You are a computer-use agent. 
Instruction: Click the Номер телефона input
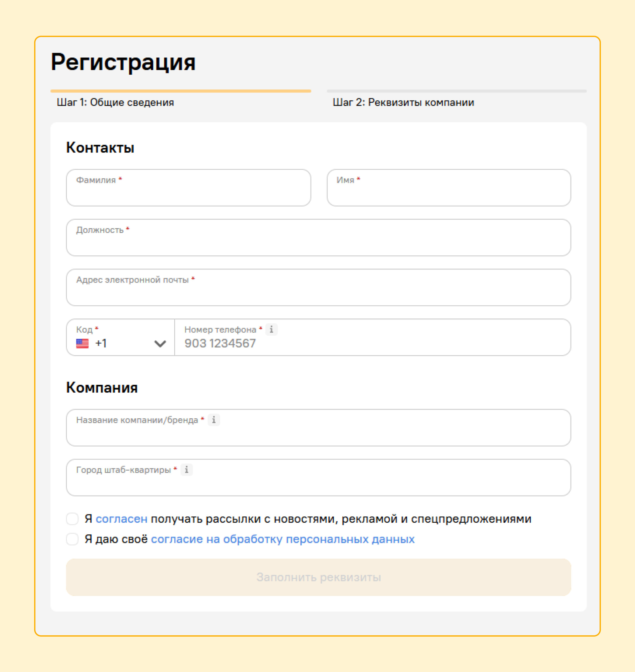click(x=372, y=343)
